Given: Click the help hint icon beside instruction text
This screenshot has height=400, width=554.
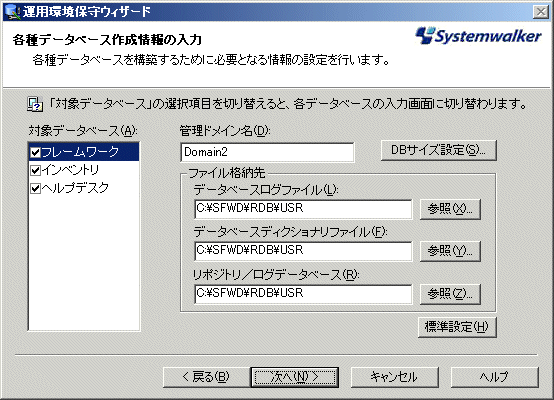Looking at the screenshot, I should pos(35,105).
